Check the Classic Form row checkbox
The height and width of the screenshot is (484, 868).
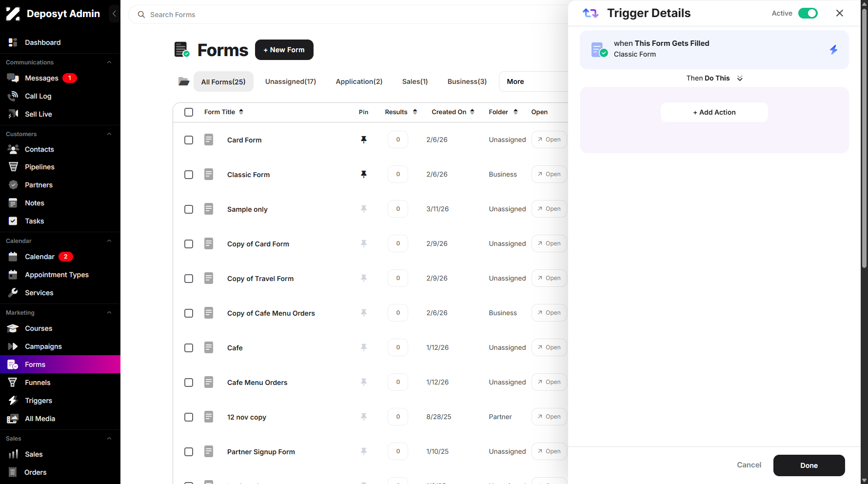point(189,175)
